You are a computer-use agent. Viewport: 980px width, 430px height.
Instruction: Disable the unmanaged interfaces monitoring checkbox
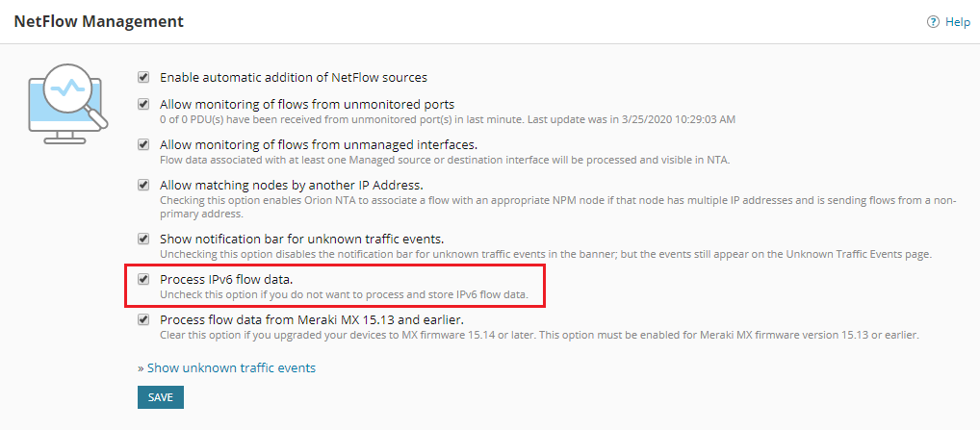(144, 144)
